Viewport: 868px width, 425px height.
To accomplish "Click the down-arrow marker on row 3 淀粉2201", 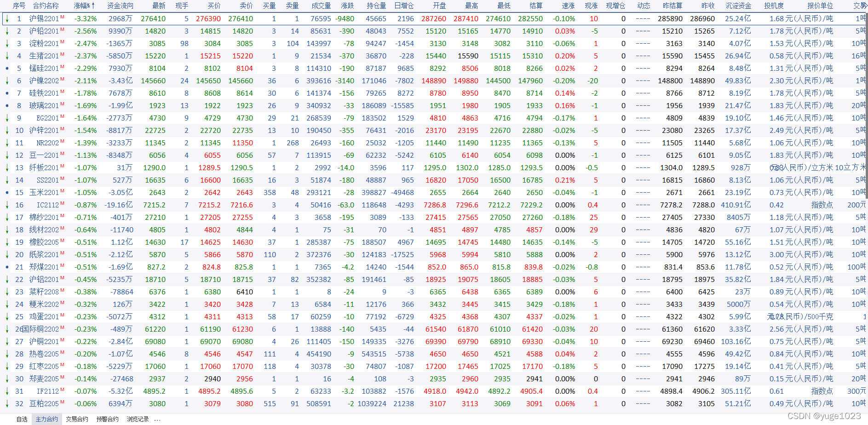I will [7, 43].
